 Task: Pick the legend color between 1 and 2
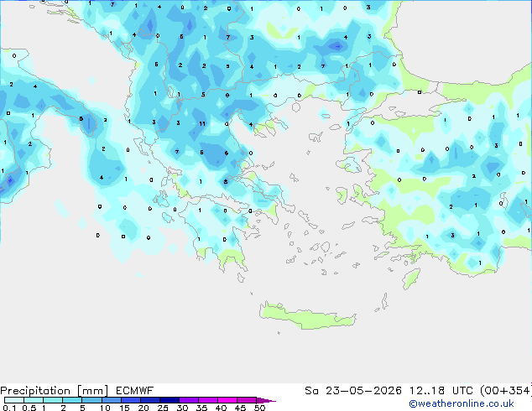[x=53, y=400]
